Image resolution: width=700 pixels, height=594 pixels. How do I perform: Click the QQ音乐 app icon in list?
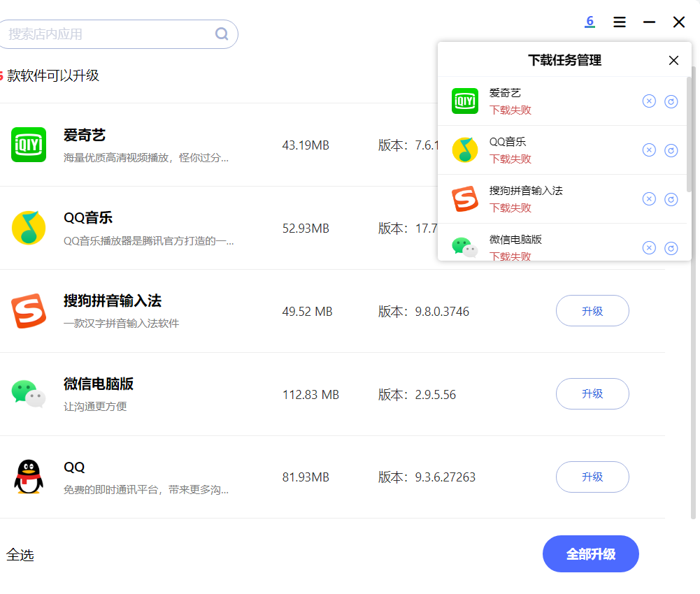click(x=29, y=228)
